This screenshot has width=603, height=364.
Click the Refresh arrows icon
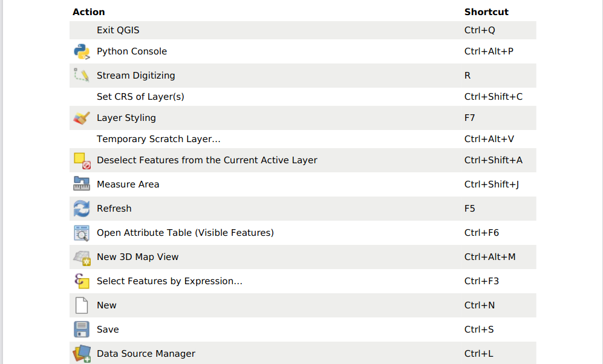pos(82,209)
